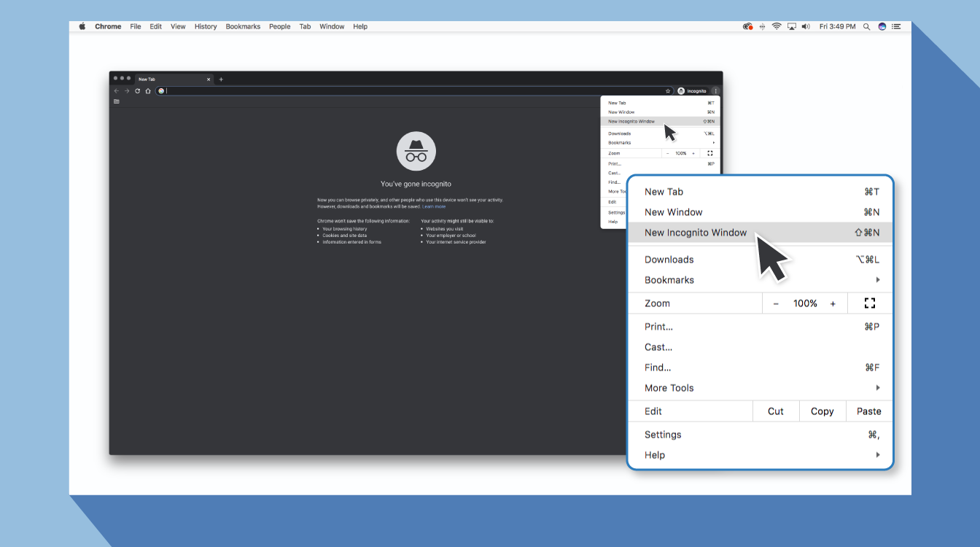Click fullscreen icon in enlarged menu Zoom row
This screenshot has height=547, width=980.
[x=869, y=303]
